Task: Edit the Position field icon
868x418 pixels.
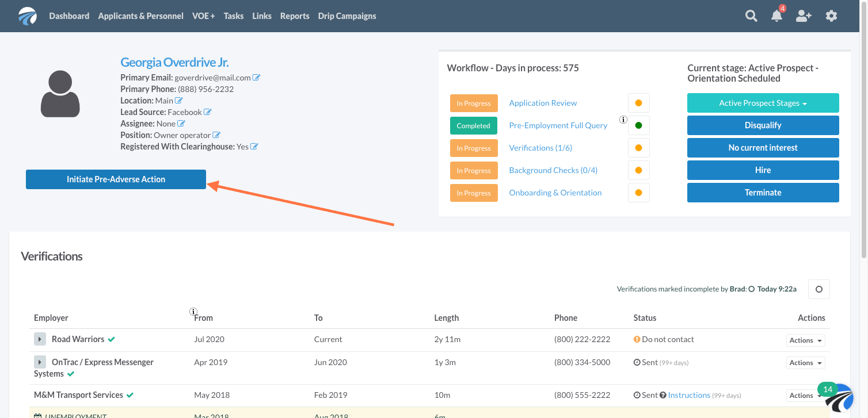Action: [216, 135]
